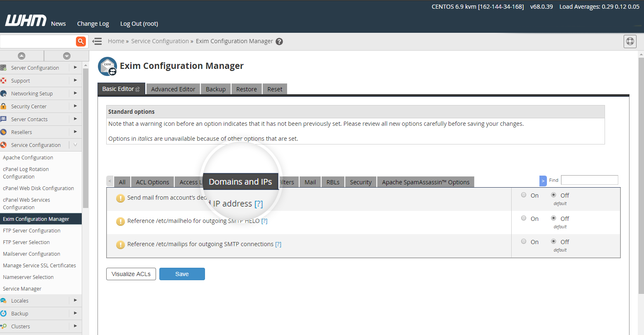Click the lifebuoy support icon top right
The width and height of the screenshot is (644, 335).
tap(630, 41)
